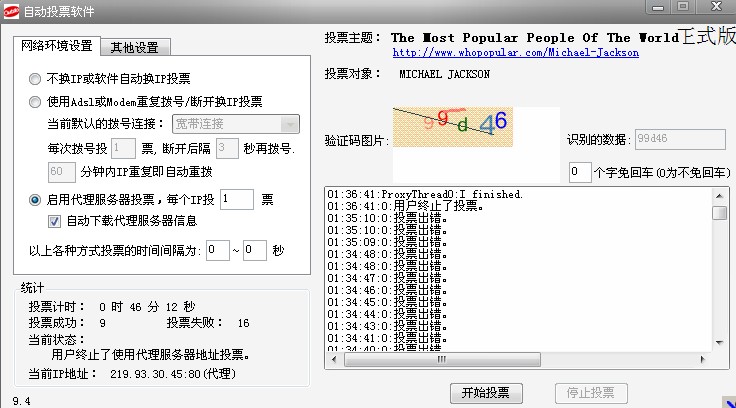Click the 停止投票 button

tap(589, 393)
